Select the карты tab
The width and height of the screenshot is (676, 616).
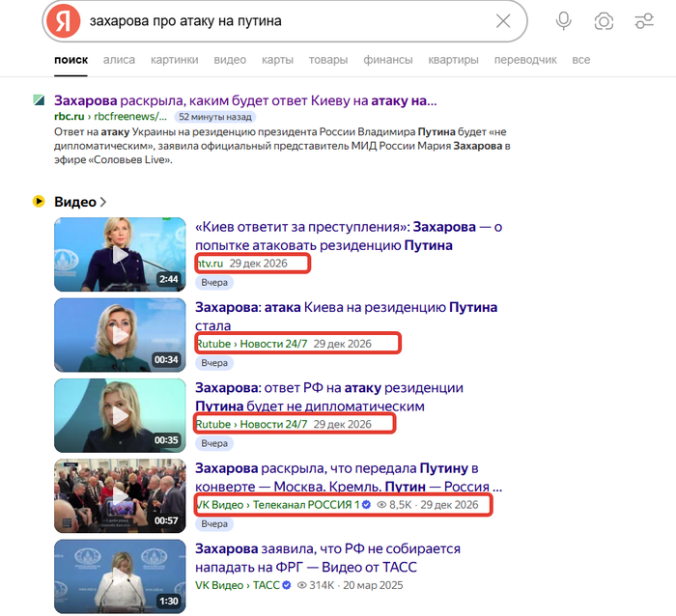tap(277, 60)
